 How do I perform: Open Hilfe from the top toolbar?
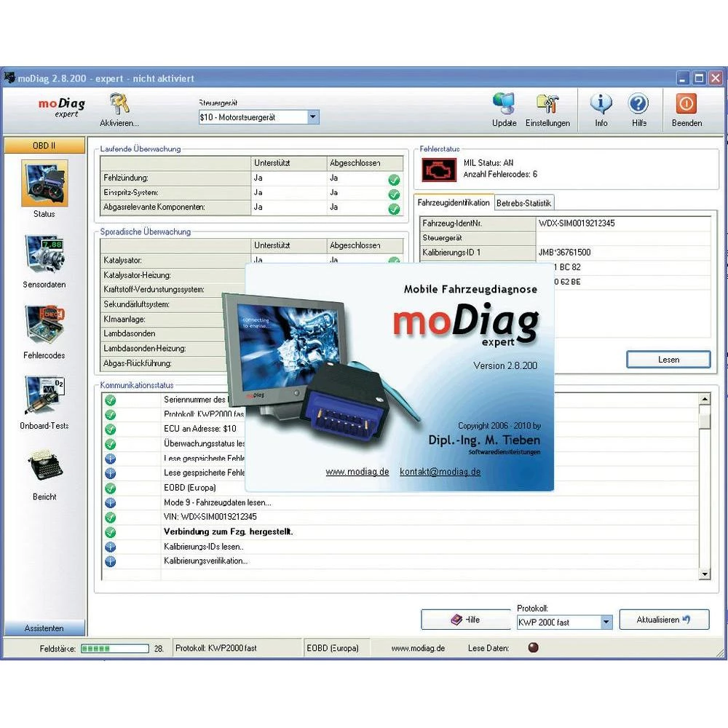click(x=638, y=104)
